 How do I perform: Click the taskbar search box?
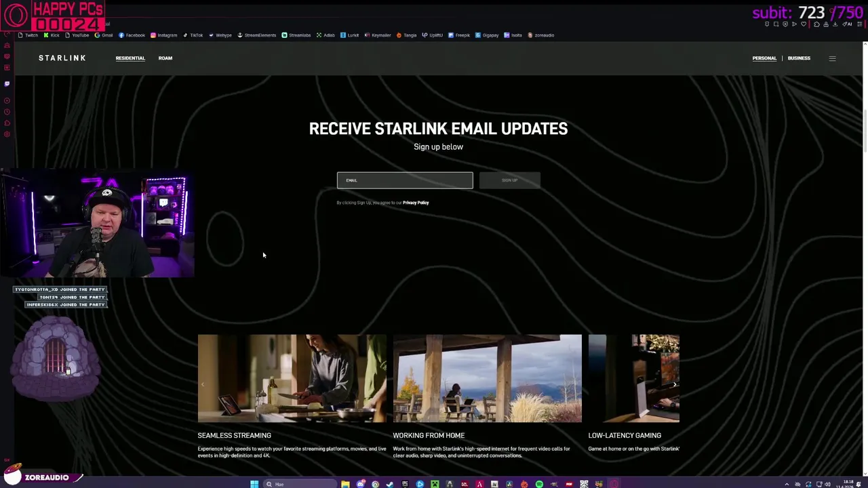pos(300,484)
